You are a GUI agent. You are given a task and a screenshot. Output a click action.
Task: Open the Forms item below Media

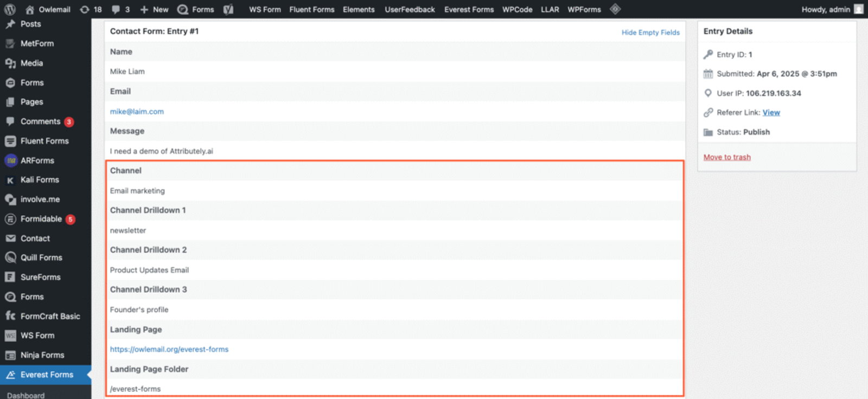[32, 82]
